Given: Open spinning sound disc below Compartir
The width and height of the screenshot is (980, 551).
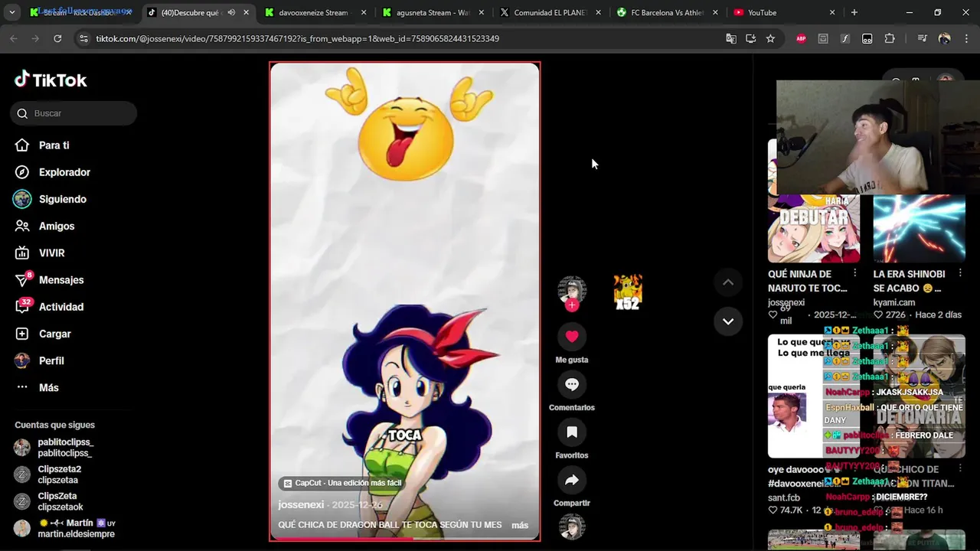Looking at the screenshot, I should click(572, 527).
